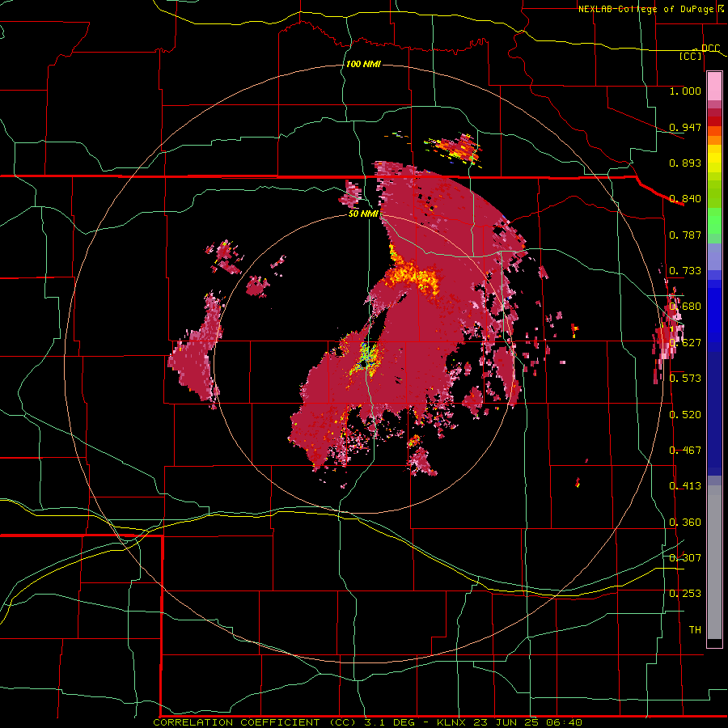The width and height of the screenshot is (728, 728).
Task: Pick the pale pink top segment of color bar
Action: 714,87
